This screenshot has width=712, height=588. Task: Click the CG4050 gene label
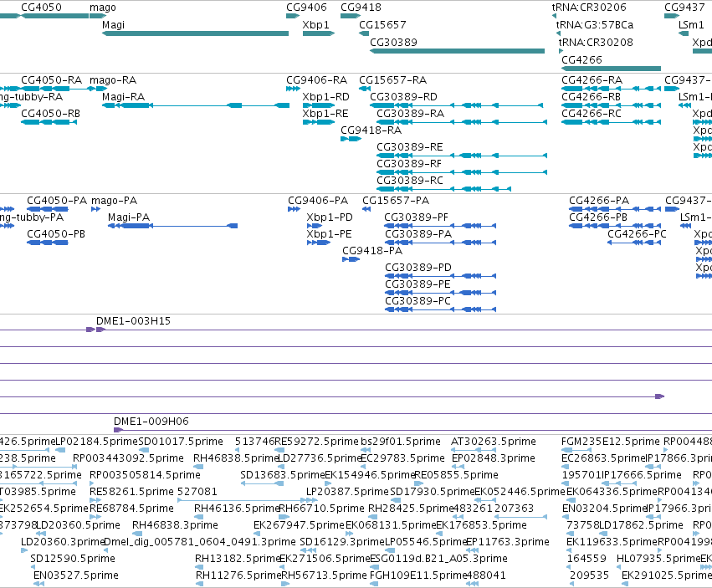pos(41,8)
